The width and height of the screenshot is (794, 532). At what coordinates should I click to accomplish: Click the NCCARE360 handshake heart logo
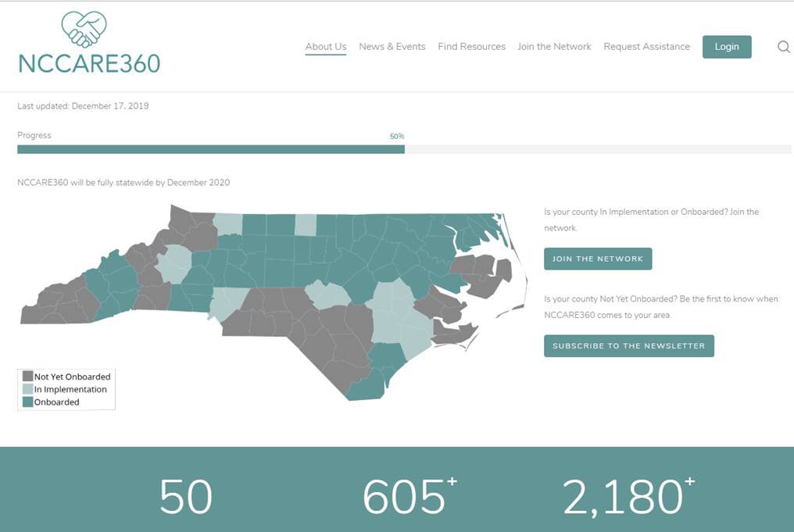click(84, 29)
